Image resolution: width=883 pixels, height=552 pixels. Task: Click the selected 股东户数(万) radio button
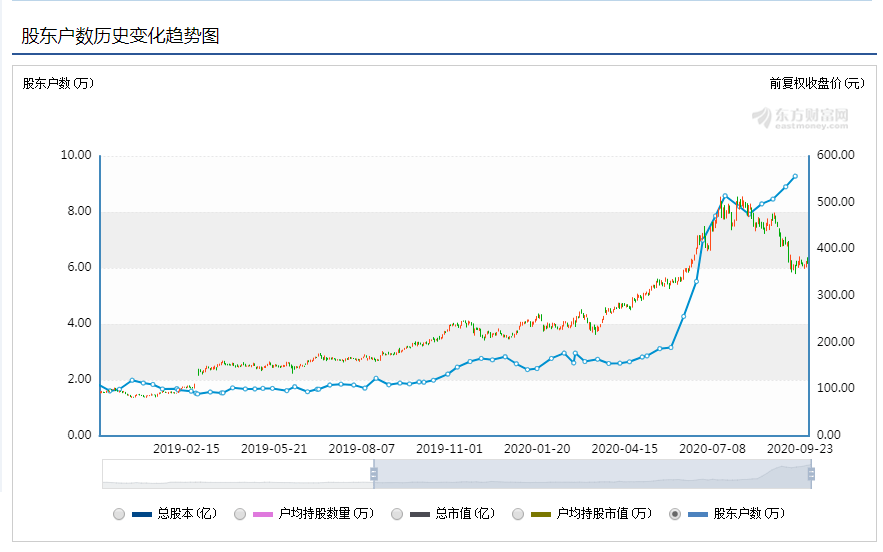675,514
